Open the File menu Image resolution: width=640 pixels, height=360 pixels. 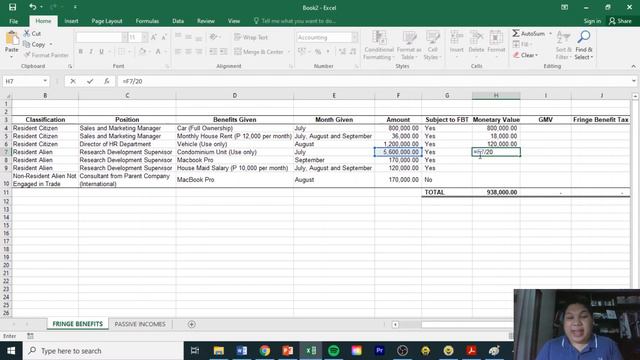(13, 21)
